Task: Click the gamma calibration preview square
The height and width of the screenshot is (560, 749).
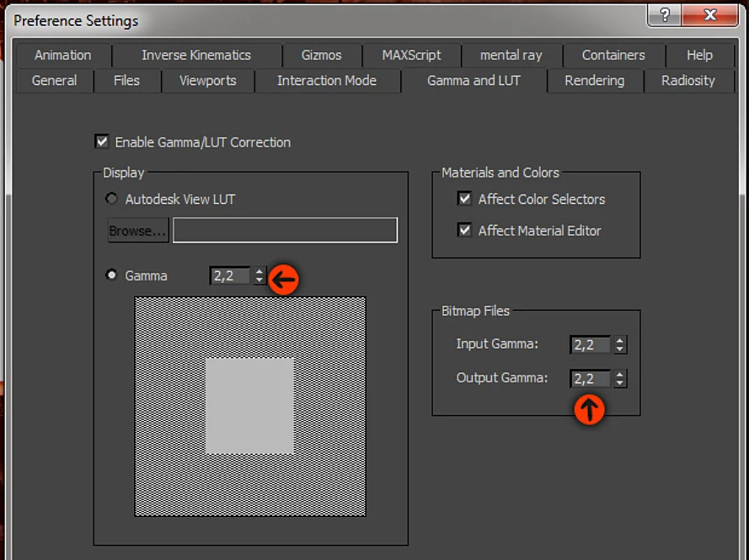Action: (250, 406)
